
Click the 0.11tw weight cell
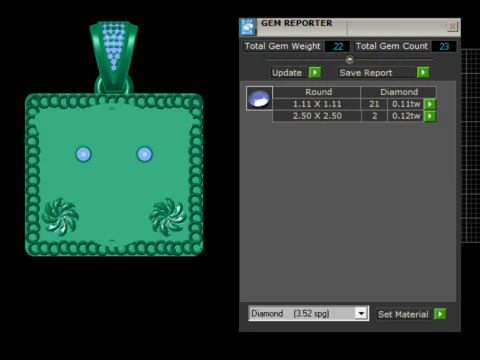point(406,104)
